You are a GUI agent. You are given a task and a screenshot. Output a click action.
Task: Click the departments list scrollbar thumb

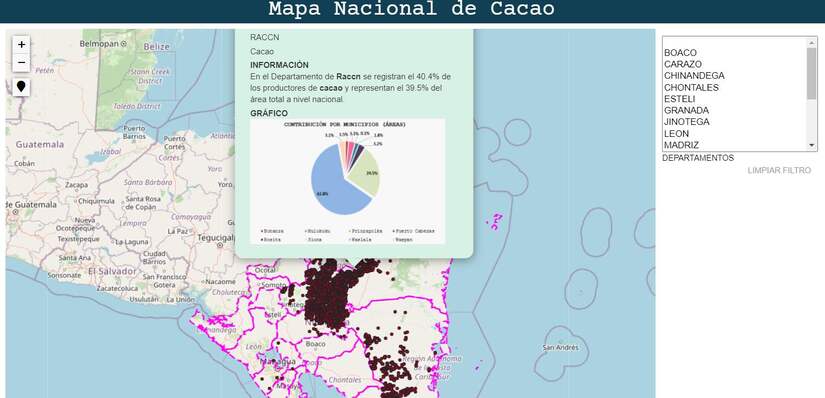[812, 73]
